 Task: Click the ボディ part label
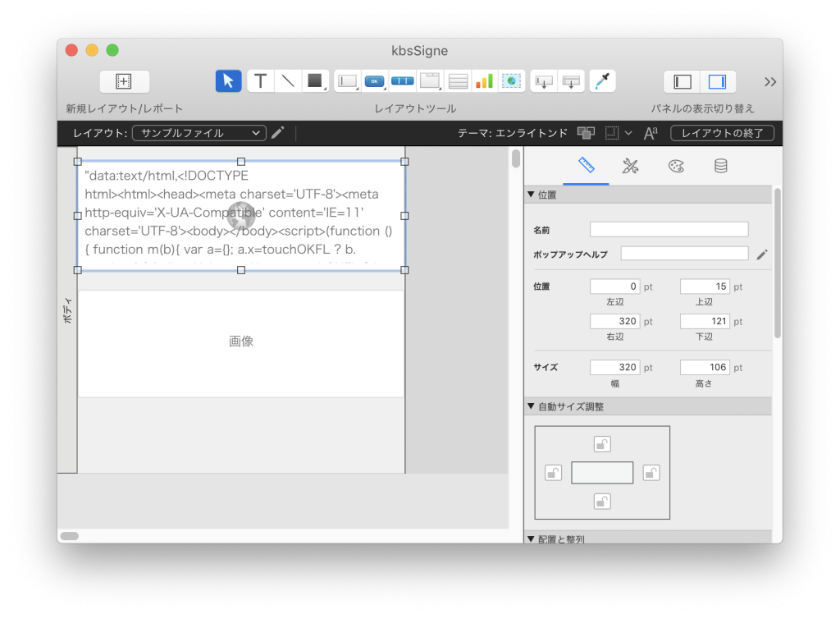67,309
